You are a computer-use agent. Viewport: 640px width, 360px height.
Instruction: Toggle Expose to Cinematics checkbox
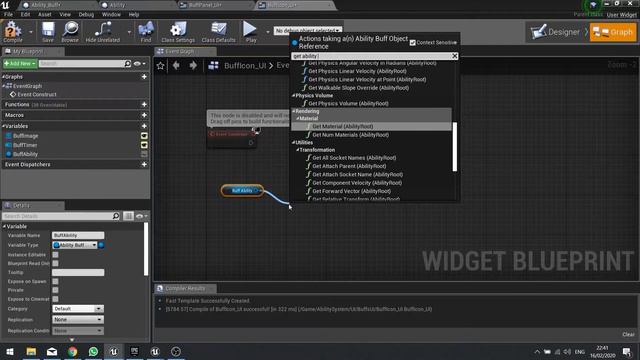(56, 299)
